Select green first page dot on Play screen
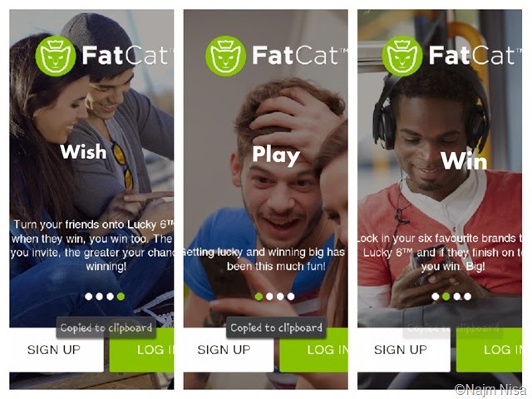The width and height of the screenshot is (532, 399). [259, 297]
